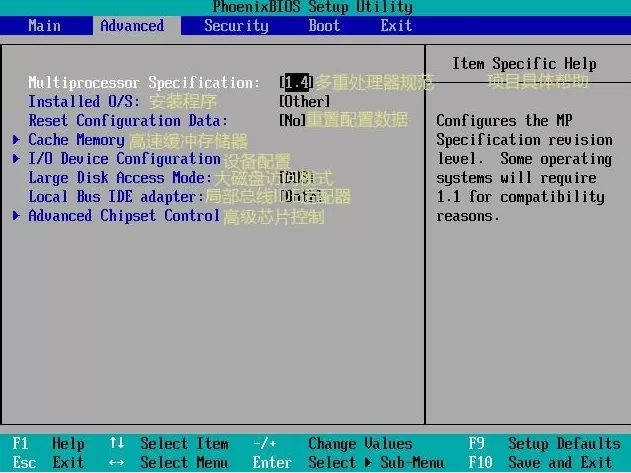The image size is (631, 473).
Task: Open Advanced Chipset Control submenu
Action: 124,216
